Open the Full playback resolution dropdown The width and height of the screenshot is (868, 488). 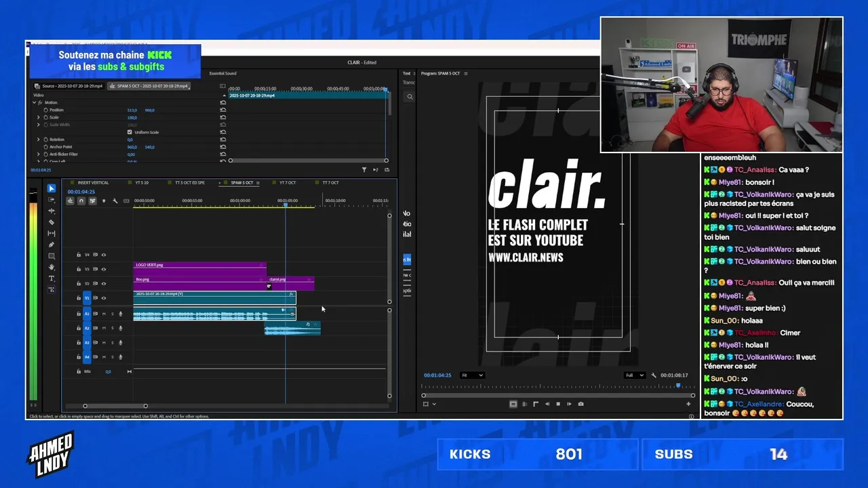click(634, 375)
